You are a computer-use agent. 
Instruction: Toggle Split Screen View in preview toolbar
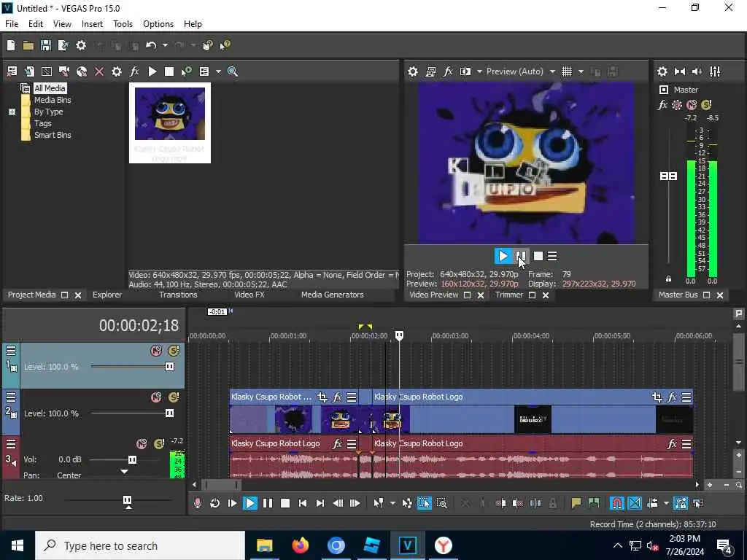(465, 71)
